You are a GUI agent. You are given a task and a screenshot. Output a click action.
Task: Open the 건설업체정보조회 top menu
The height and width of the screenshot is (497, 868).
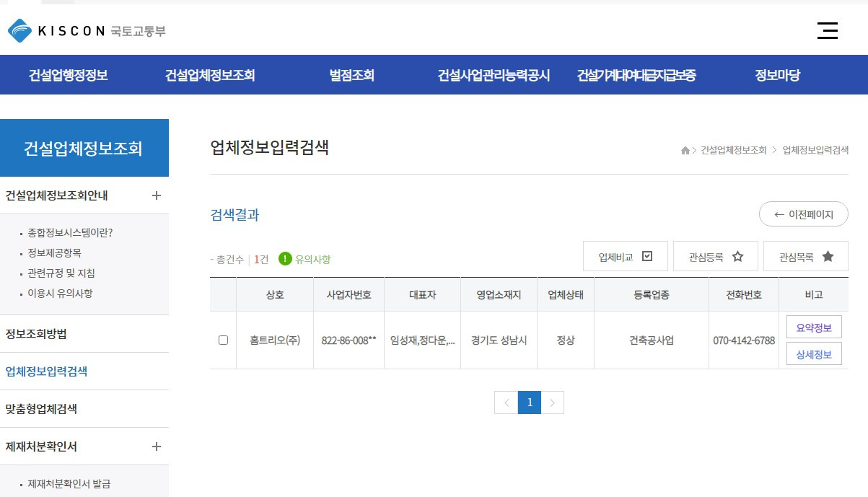pos(210,75)
